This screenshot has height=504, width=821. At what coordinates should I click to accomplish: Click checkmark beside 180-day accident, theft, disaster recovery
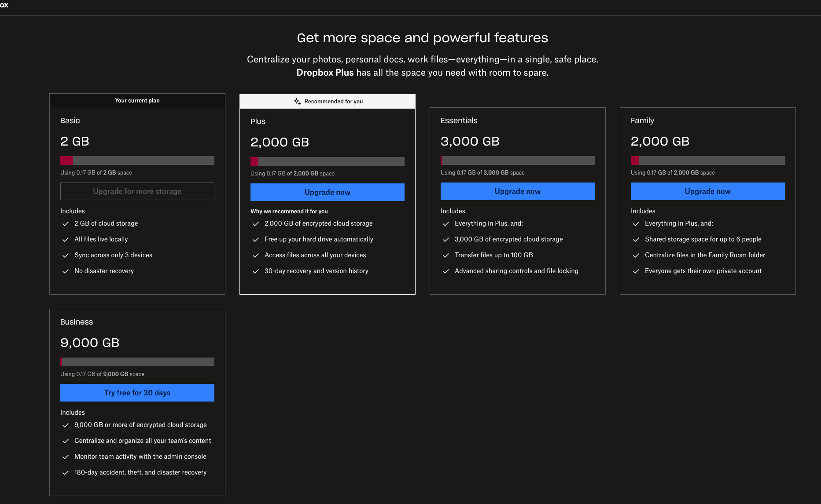[x=66, y=473]
